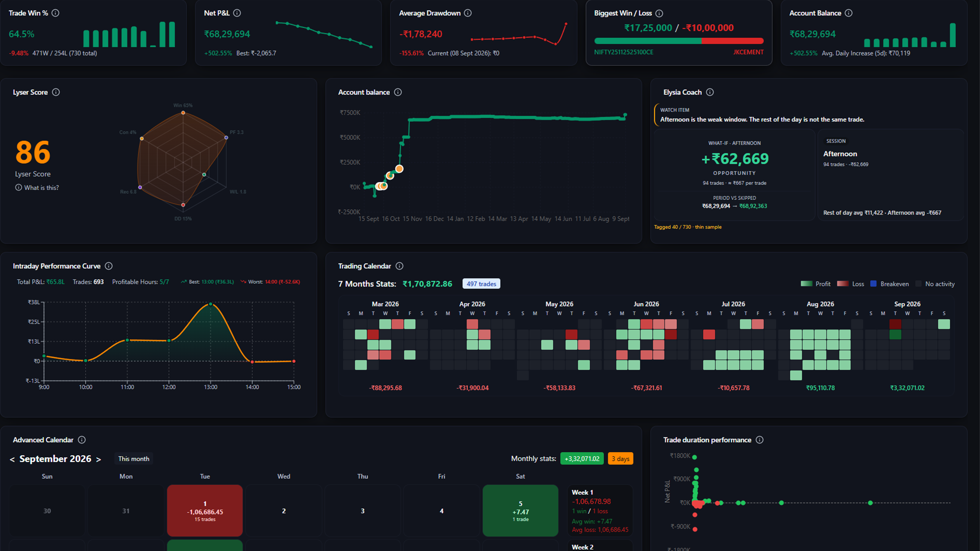Click the No activity legend swatch
The image size is (980, 551).
(918, 284)
